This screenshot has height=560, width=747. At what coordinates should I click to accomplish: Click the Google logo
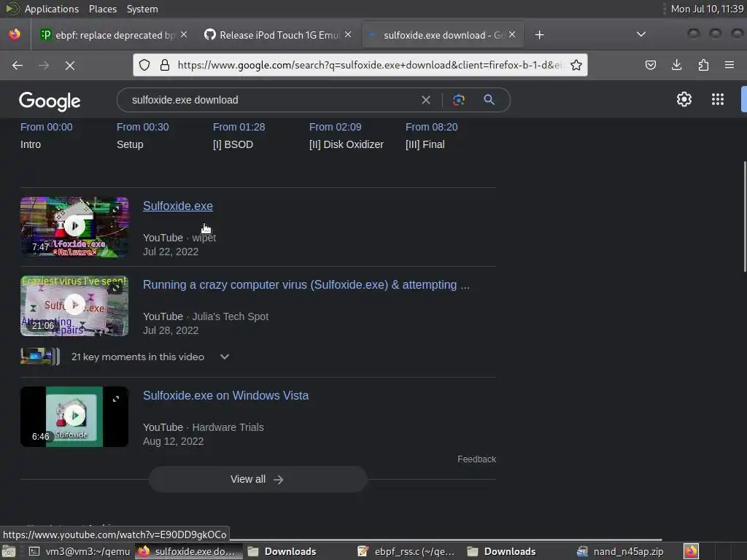[50, 101]
